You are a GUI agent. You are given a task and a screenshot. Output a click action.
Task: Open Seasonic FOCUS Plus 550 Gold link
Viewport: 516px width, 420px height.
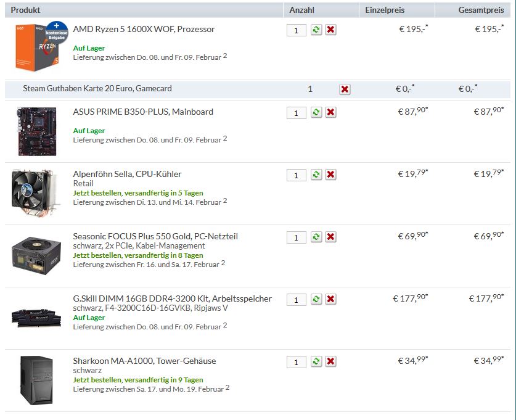tap(155, 236)
